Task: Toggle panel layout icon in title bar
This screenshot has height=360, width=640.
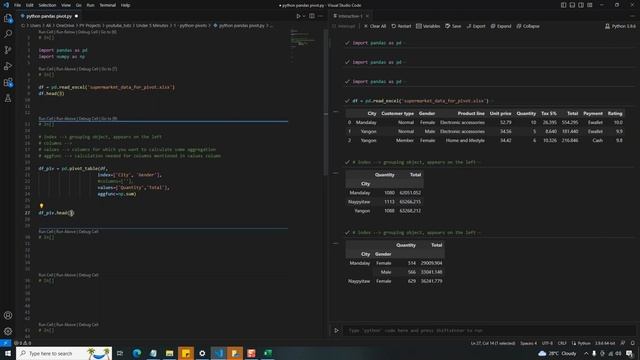Action: 572,5
